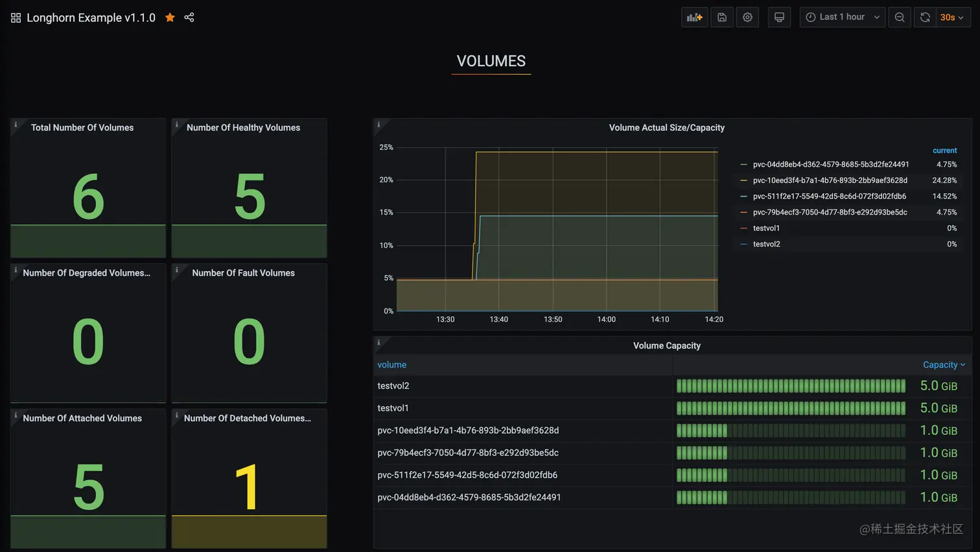Viewport: 980px width, 552px height.
Task: Click the testvol2 capacity gauge bar
Action: point(791,385)
